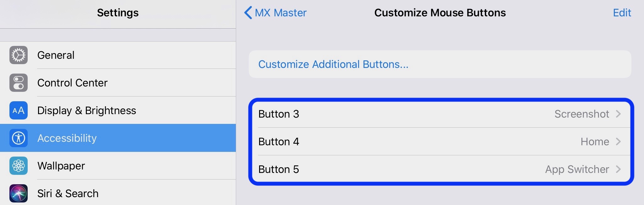Select the Button 4 row label
The width and height of the screenshot is (644, 205).
pos(279,142)
